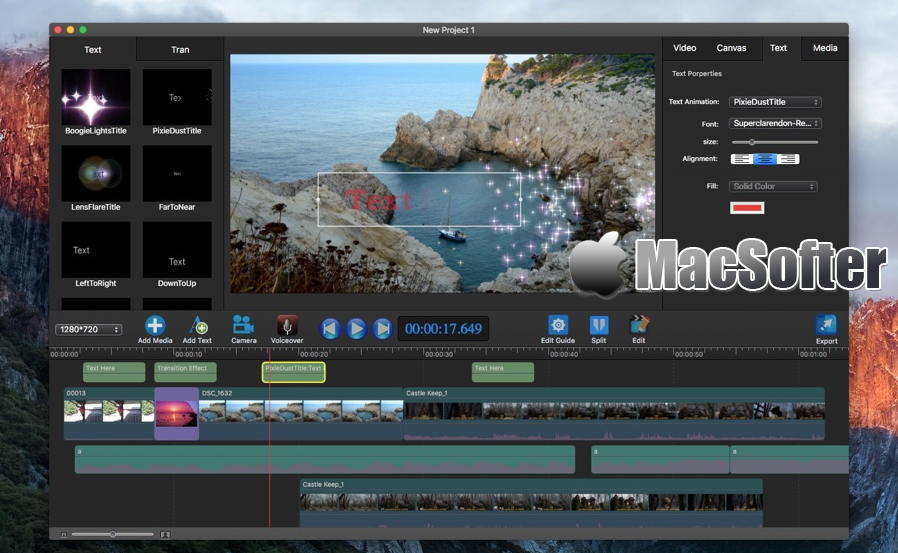This screenshot has height=553, width=898.
Task: Open the Camera recording tool
Action: click(243, 325)
